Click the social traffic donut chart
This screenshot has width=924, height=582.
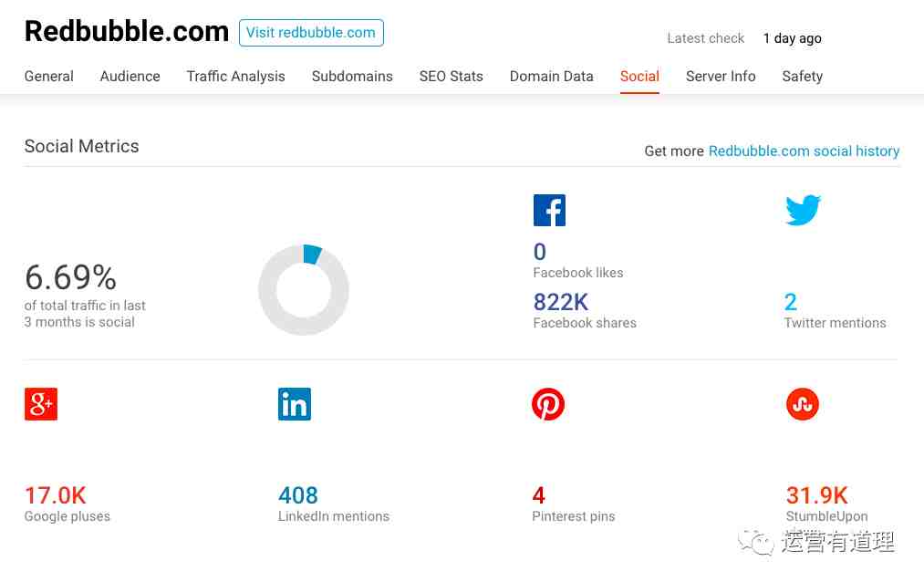(304, 290)
